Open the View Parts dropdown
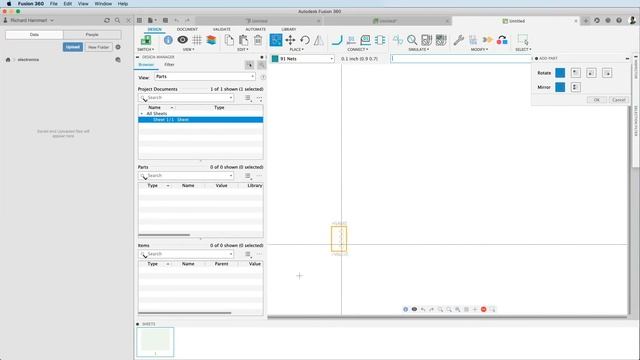640x360 pixels. coord(205,77)
